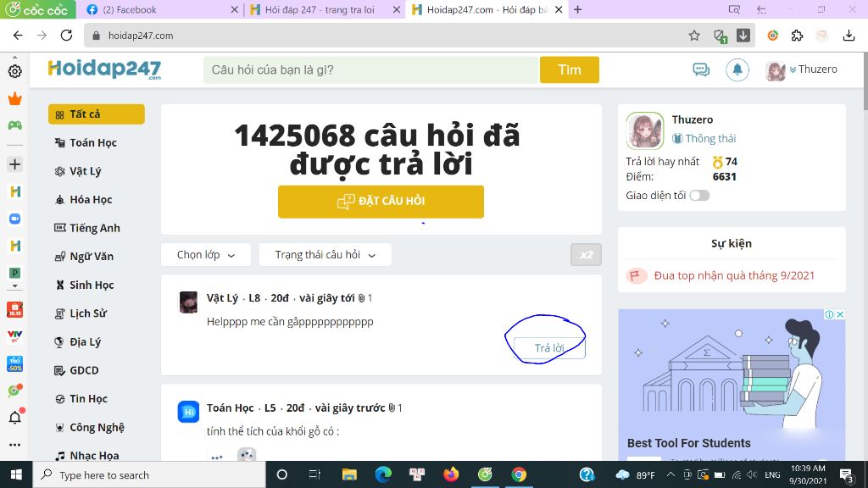Open the Tin Học category icon
Screen dimensions: 868x488
(x=60, y=398)
